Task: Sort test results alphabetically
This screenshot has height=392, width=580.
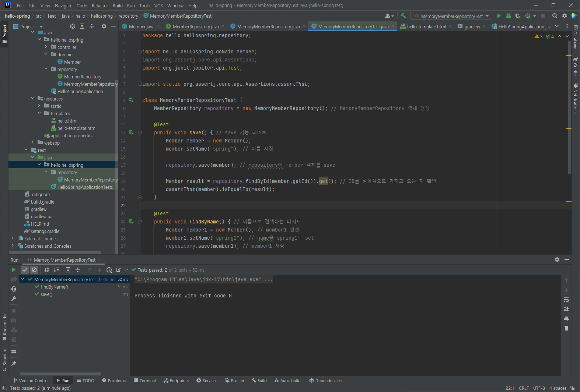Action: (x=46, y=270)
